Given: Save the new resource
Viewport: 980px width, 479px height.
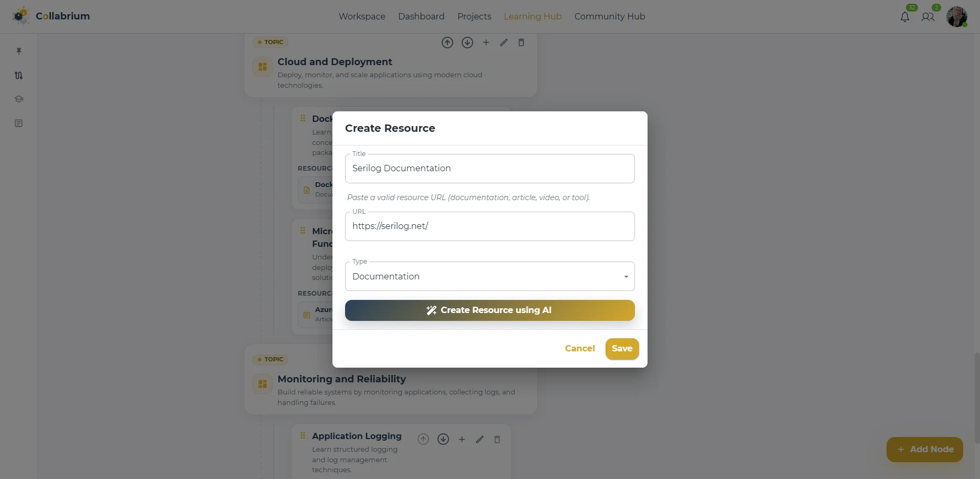Looking at the screenshot, I should point(622,349).
